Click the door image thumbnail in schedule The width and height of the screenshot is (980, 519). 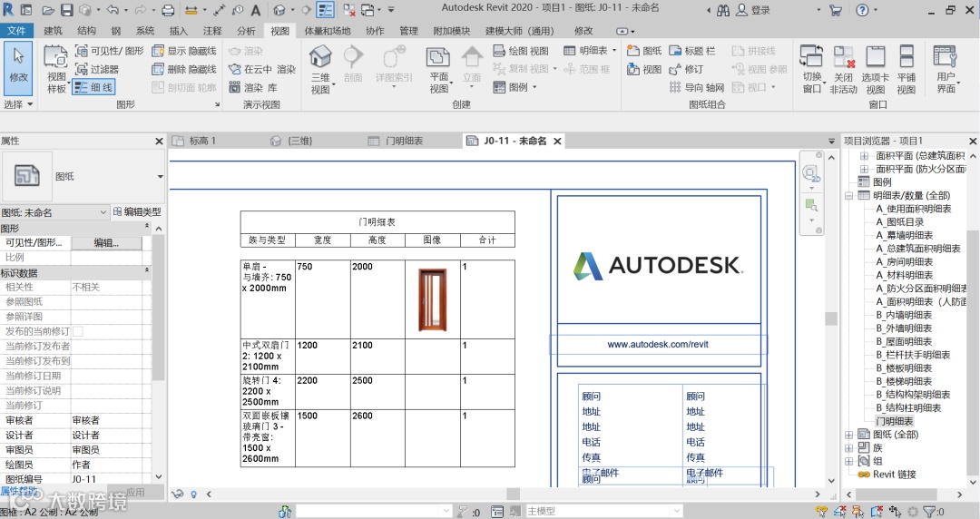433,299
